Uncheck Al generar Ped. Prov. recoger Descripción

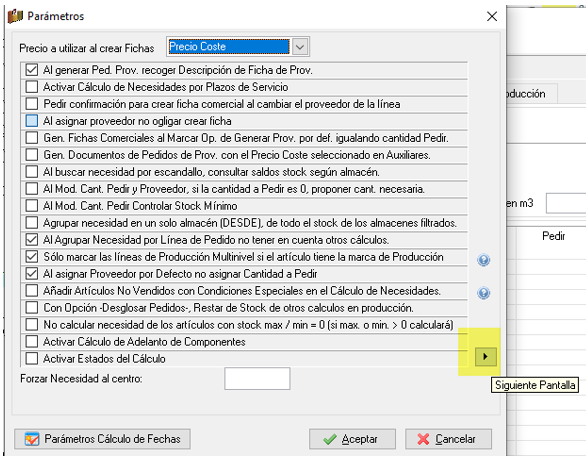[32, 70]
